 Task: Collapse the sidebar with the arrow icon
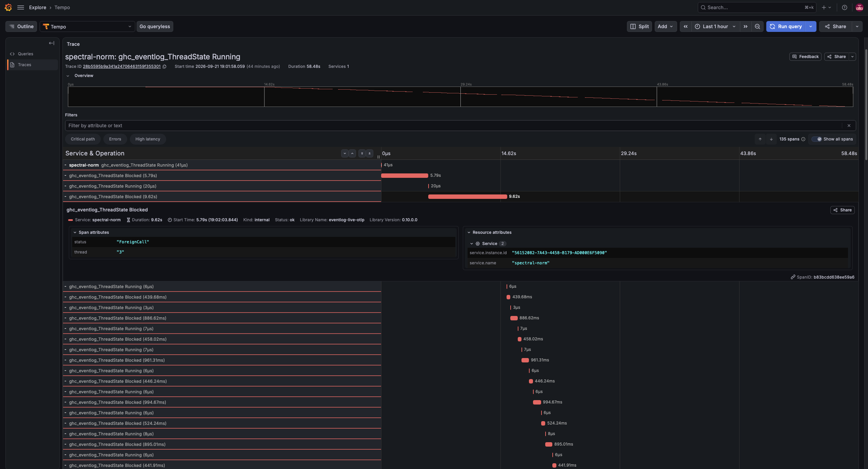(52, 43)
